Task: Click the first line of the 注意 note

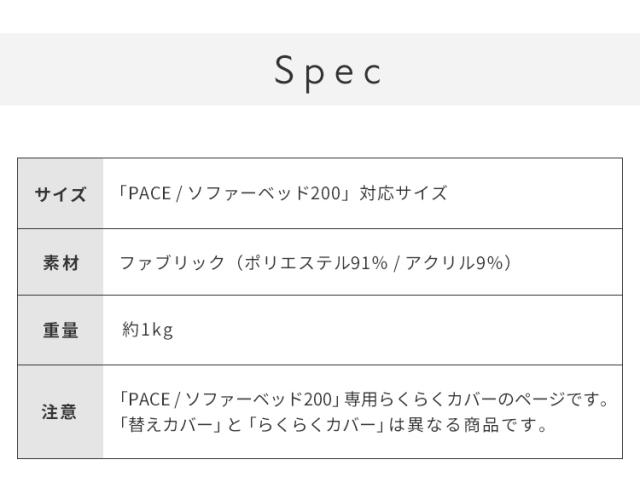Action: tap(364, 401)
